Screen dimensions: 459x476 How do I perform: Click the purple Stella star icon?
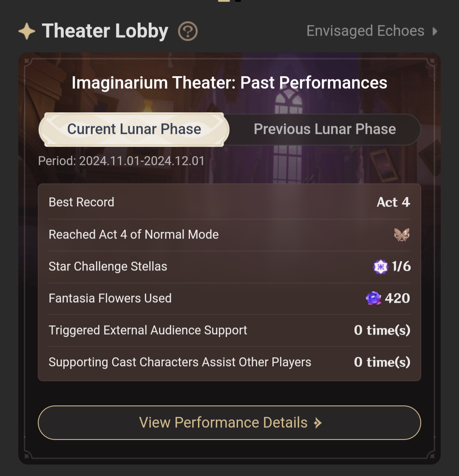pos(380,267)
